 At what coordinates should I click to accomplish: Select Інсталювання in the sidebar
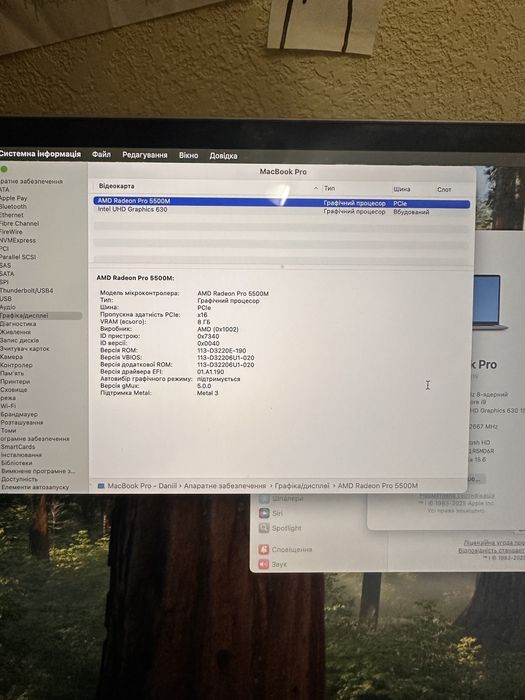21,455
